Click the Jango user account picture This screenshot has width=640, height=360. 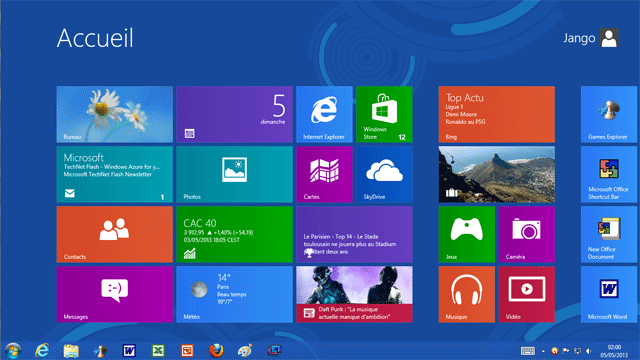point(609,38)
